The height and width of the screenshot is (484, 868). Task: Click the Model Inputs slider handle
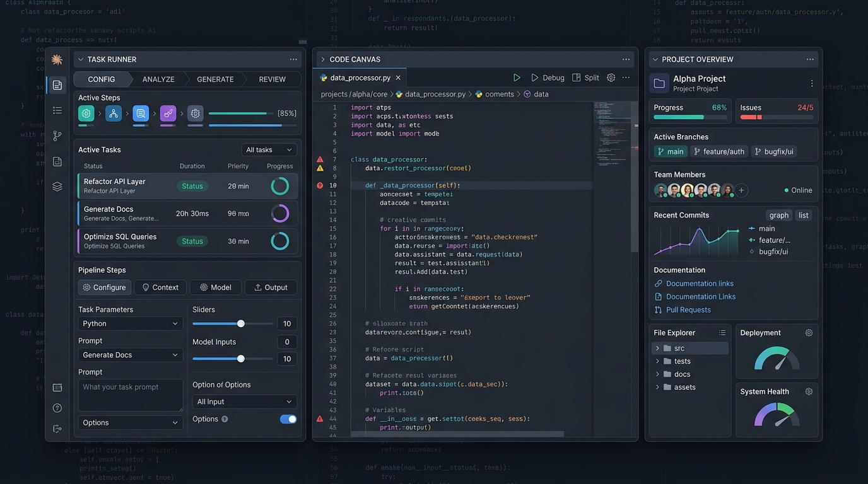pos(241,359)
